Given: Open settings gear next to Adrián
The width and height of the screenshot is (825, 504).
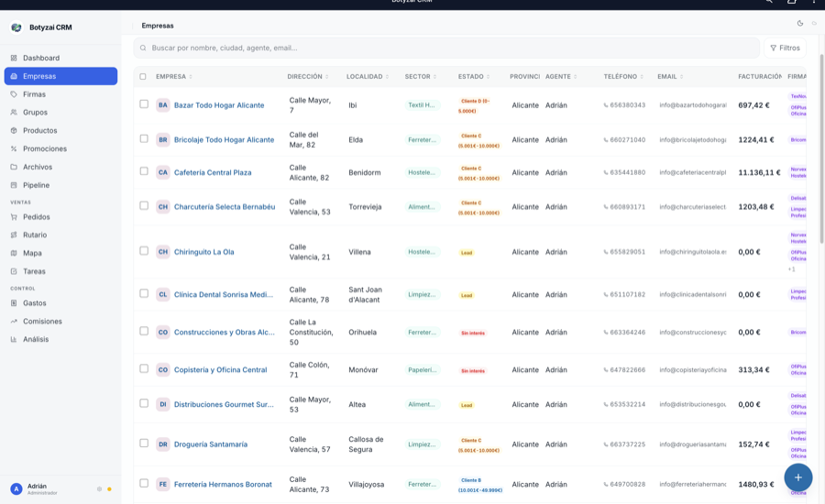Looking at the screenshot, I should point(99,489).
